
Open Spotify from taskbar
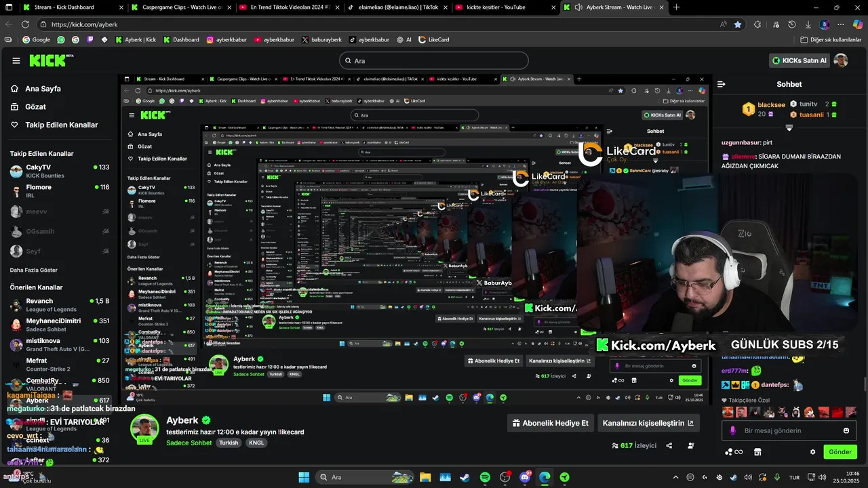(x=485, y=477)
